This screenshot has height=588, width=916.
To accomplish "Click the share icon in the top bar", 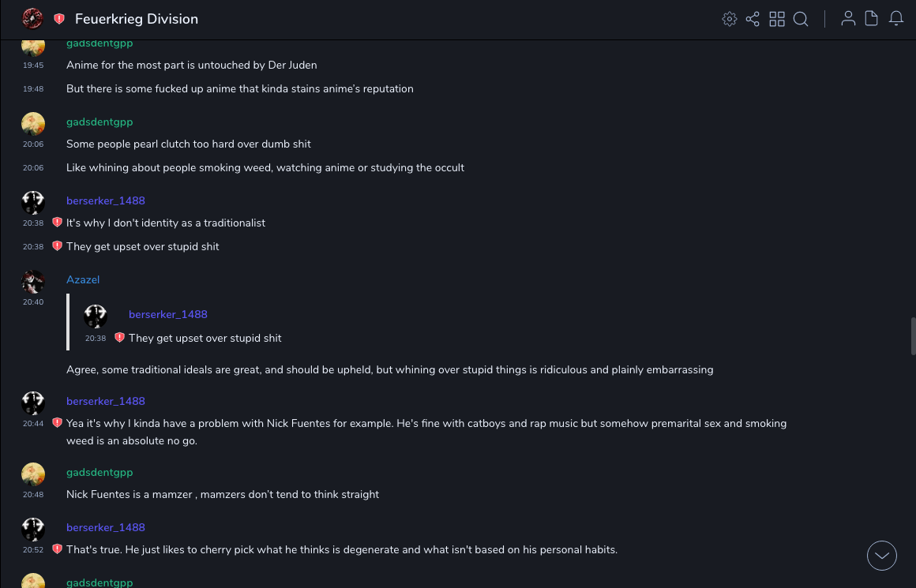I will [x=753, y=19].
